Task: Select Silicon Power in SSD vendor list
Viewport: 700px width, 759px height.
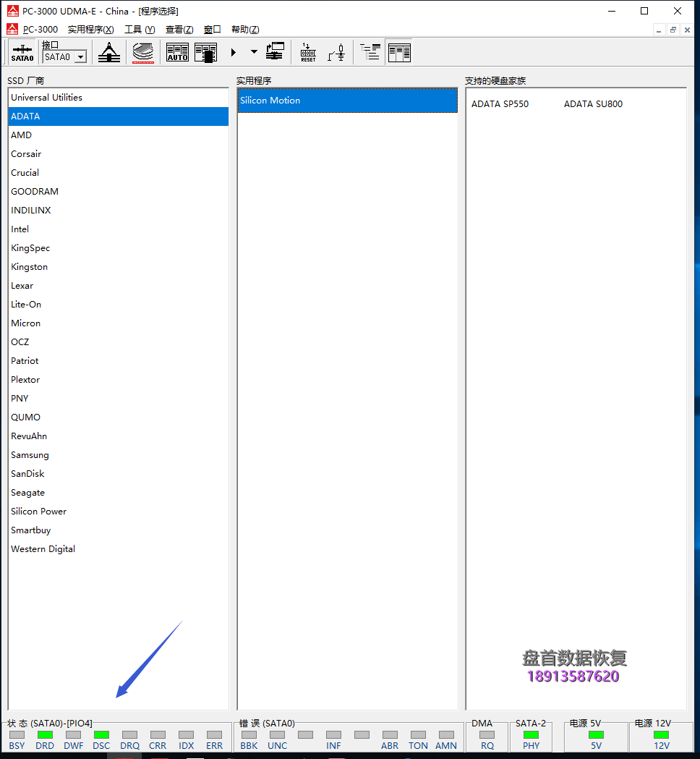Action: (119, 512)
